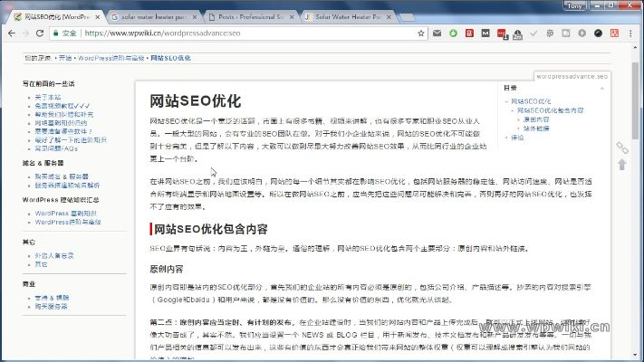This screenshot has width=644, height=362.
Task: Click the back-to-top arrow icon
Action: tap(621, 165)
